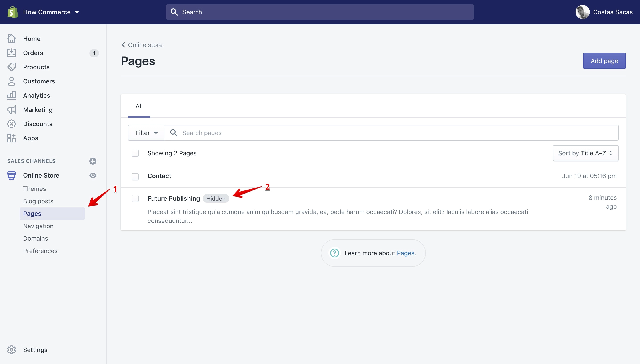Go back to Online store breadcrumb
This screenshot has width=640, height=364.
pos(145,45)
